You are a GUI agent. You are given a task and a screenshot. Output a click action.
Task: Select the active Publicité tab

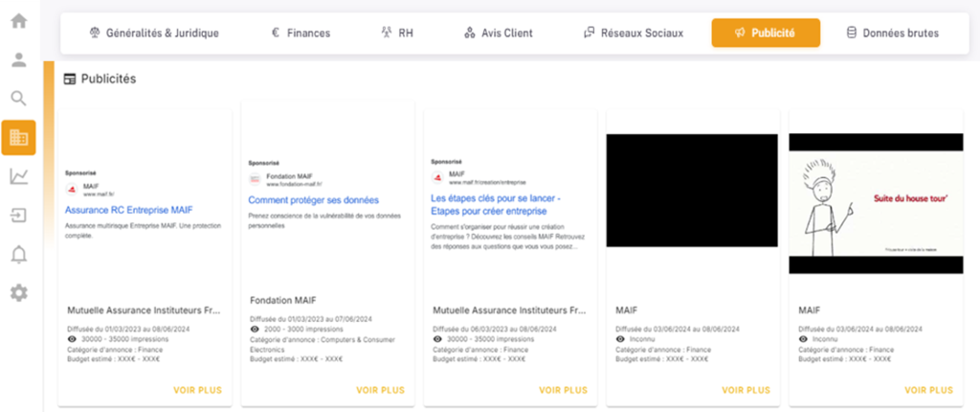[766, 34]
